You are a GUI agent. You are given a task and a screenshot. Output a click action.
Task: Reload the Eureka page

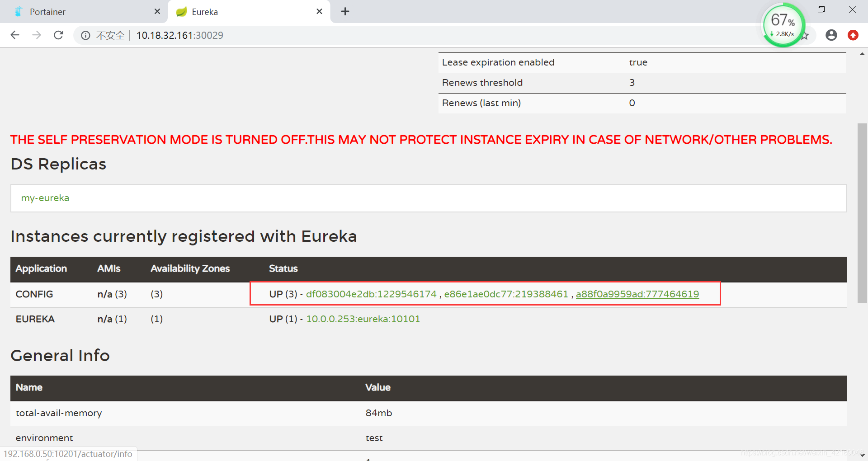tap(58, 35)
